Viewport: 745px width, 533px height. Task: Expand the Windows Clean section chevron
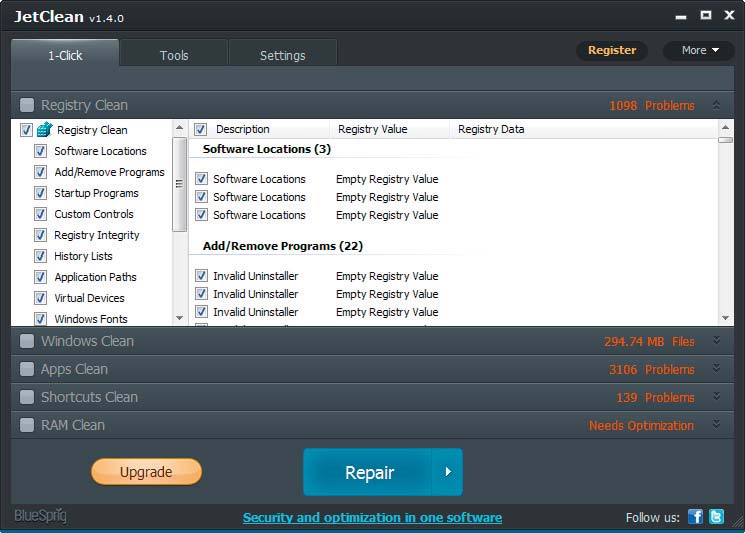(716, 340)
